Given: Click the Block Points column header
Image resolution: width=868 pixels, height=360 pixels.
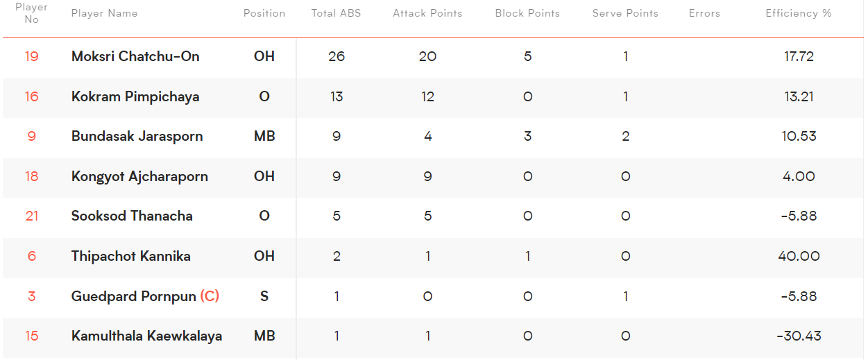Looking at the screenshot, I should tap(527, 13).
